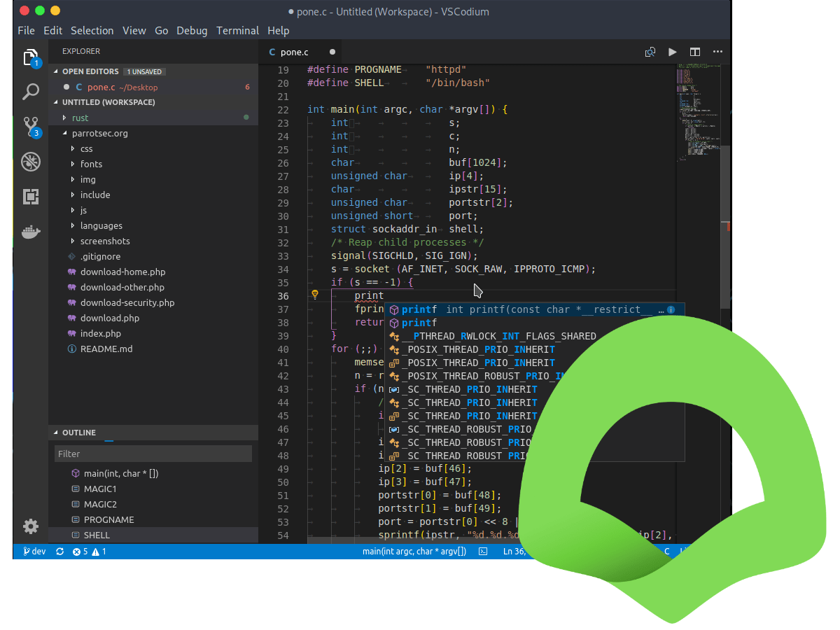Open the File menu
The image size is (840, 630).
point(26,31)
